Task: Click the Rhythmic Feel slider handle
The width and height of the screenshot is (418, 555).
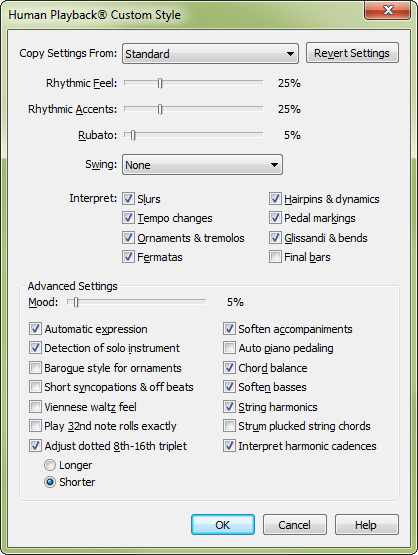Action: pyautogui.click(x=160, y=83)
